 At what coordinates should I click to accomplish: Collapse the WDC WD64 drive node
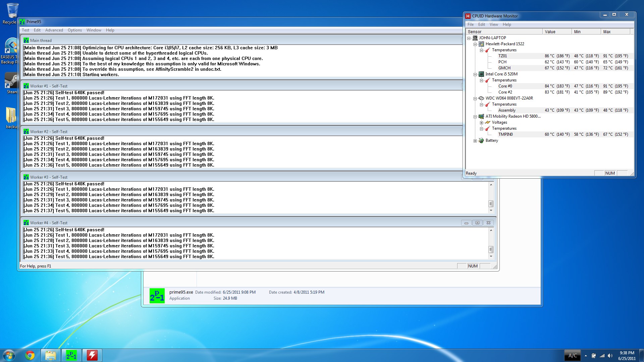click(475, 99)
